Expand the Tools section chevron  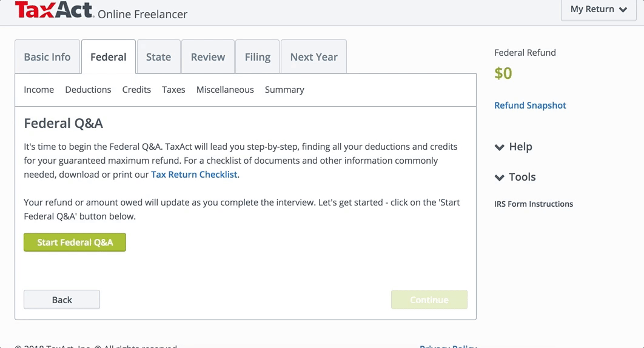tap(500, 178)
